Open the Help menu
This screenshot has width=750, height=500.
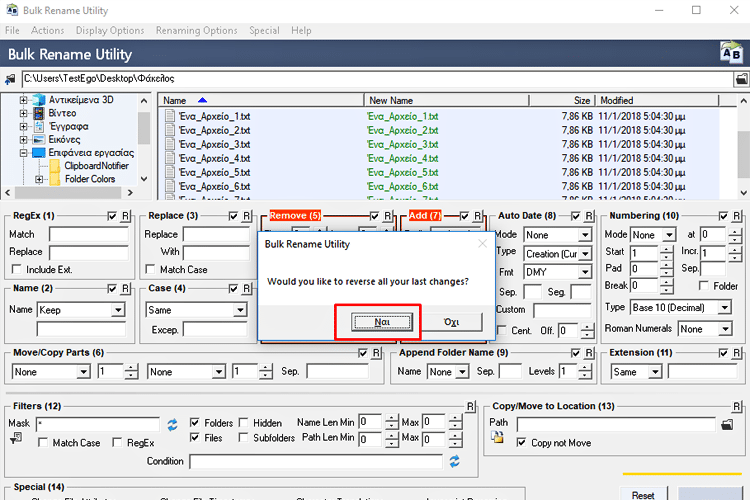pyautogui.click(x=301, y=31)
